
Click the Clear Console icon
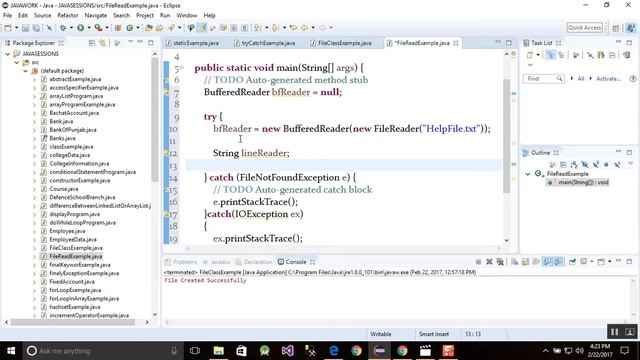coord(515,262)
